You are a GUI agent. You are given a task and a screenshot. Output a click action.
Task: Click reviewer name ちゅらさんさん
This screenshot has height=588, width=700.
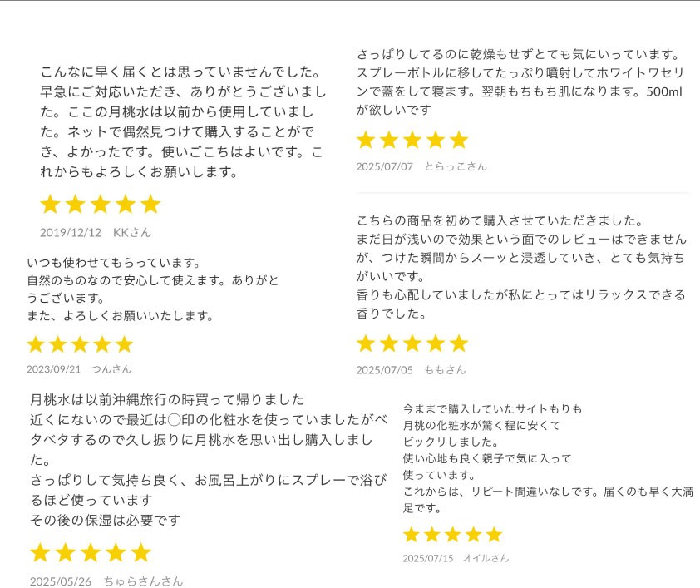pyautogui.click(x=143, y=581)
